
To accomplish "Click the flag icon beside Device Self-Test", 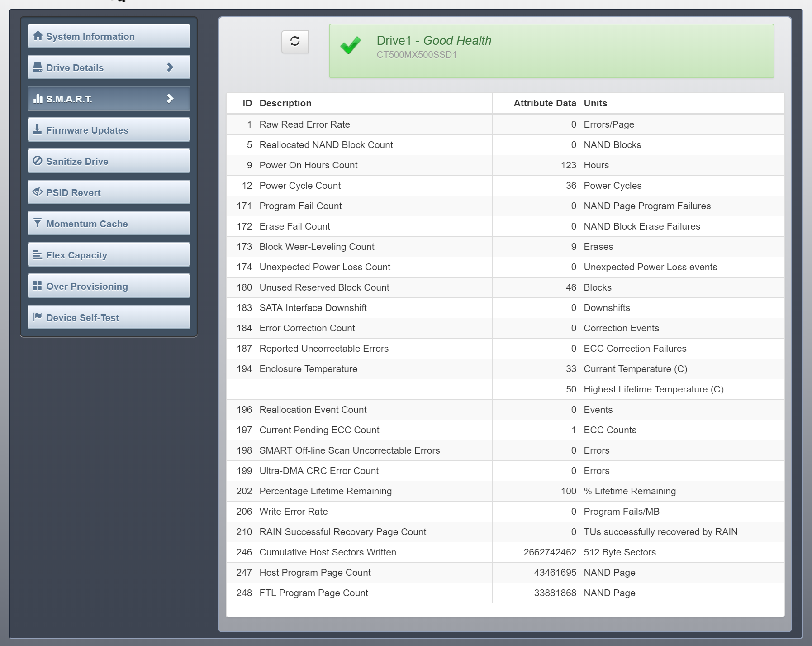I will 38,317.
